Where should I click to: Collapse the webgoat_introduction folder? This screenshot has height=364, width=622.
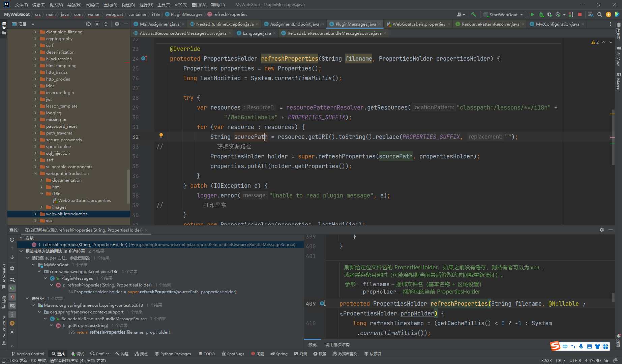[x=35, y=174]
